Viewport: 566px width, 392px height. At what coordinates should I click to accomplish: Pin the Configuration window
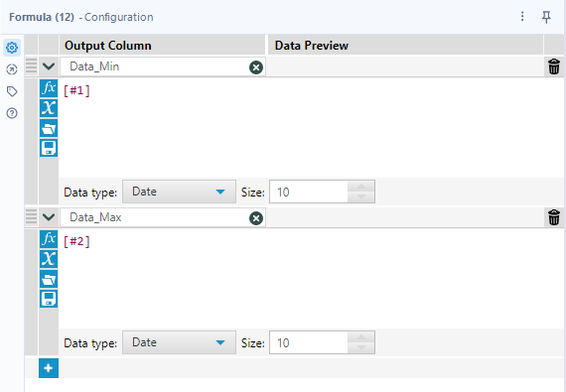[546, 17]
